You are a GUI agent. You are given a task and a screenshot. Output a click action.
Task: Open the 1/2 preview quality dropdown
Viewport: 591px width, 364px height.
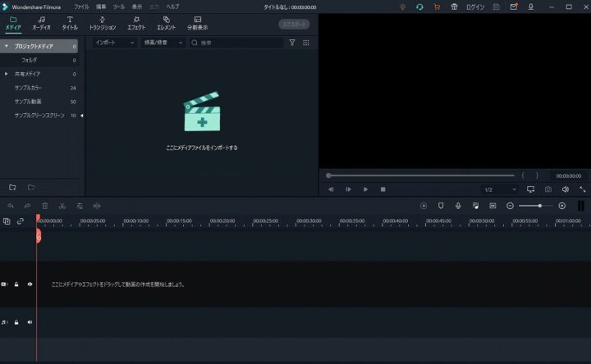(499, 189)
